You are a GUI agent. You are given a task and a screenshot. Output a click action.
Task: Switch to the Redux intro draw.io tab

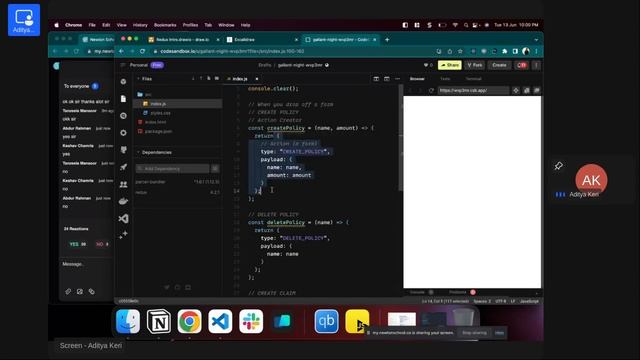coord(183,40)
